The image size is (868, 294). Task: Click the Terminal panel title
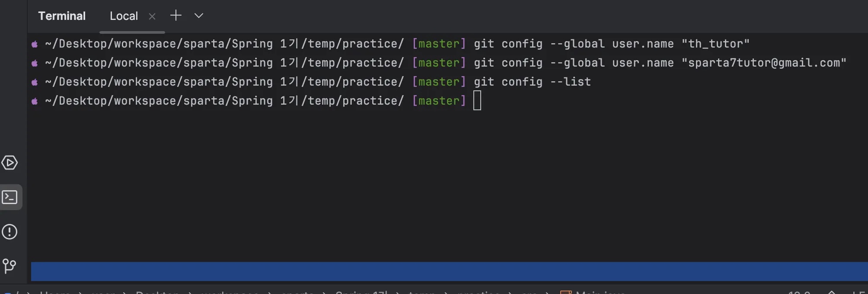coord(62,16)
